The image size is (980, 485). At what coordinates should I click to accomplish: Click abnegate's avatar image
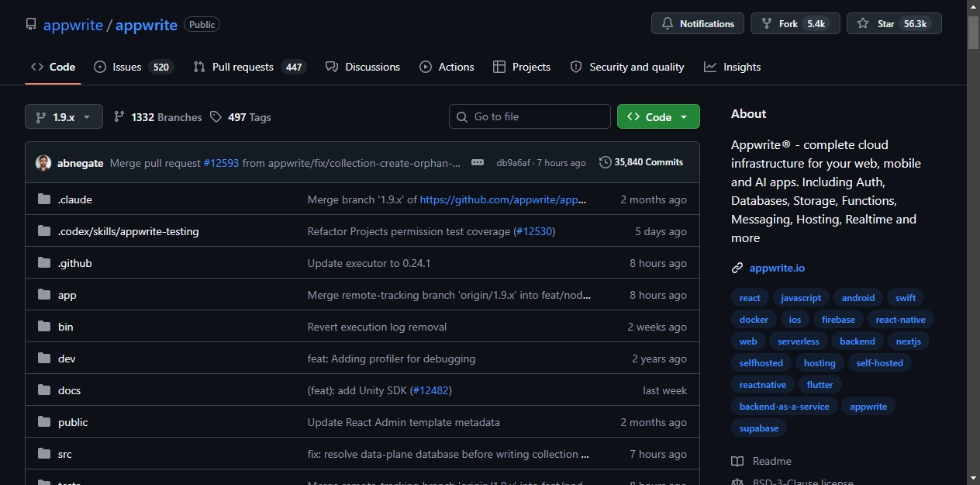43,163
